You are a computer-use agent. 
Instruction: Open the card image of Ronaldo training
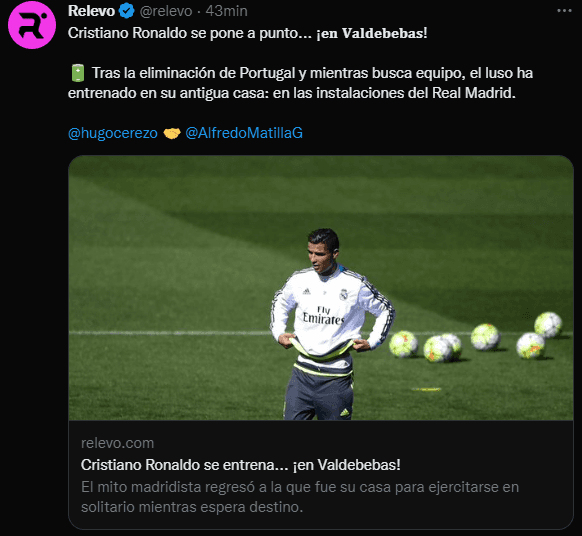coord(321,288)
